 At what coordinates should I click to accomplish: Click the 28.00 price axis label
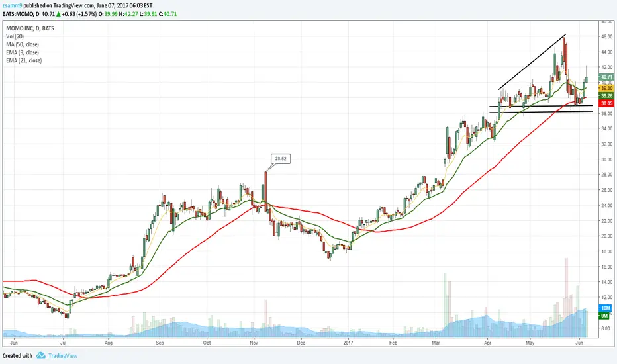[606, 175]
